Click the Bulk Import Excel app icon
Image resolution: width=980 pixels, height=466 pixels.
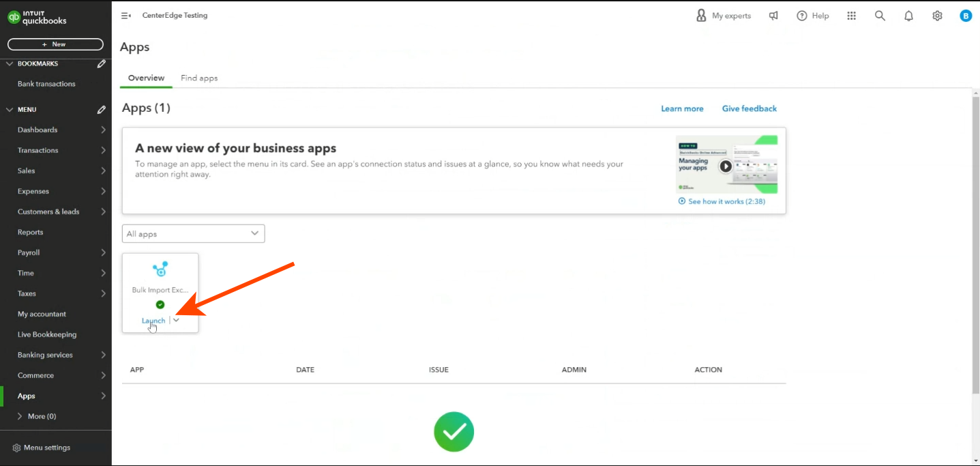pos(160,269)
